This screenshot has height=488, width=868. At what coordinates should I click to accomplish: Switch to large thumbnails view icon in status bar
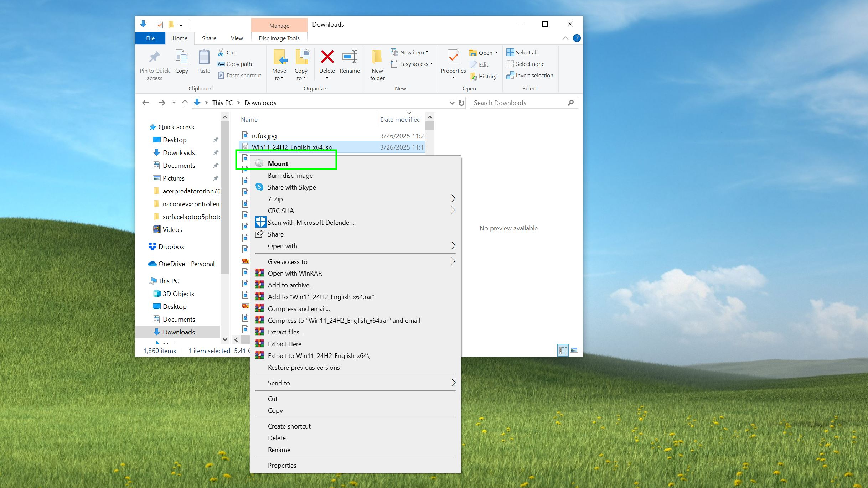tap(574, 350)
